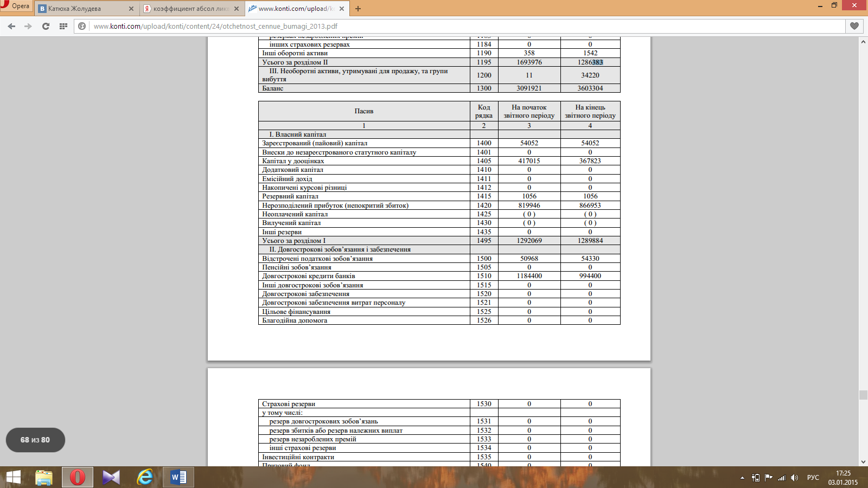Select the value 994400
Image resolution: width=868 pixels, height=488 pixels.
(x=590, y=276)
